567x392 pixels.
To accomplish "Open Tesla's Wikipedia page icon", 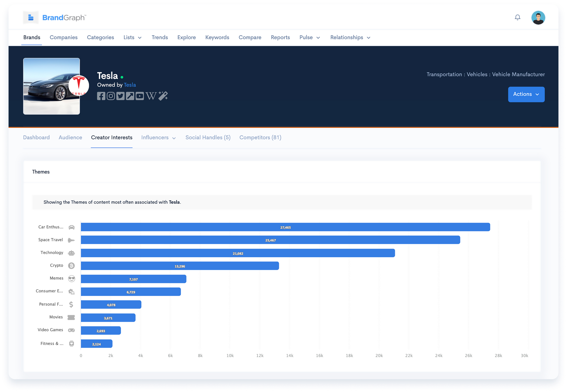I will point(151,96).
